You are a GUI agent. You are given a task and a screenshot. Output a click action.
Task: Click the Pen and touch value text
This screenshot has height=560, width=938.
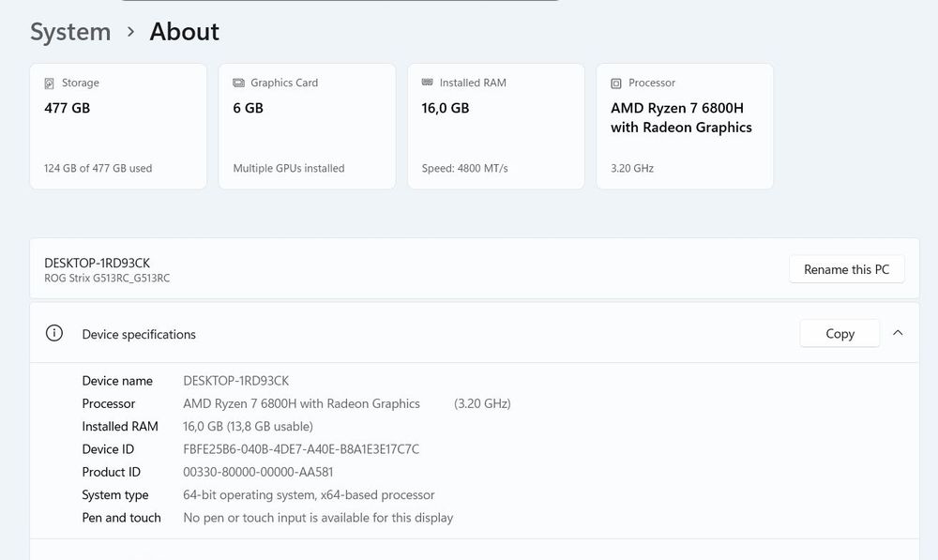pos(318,518)
